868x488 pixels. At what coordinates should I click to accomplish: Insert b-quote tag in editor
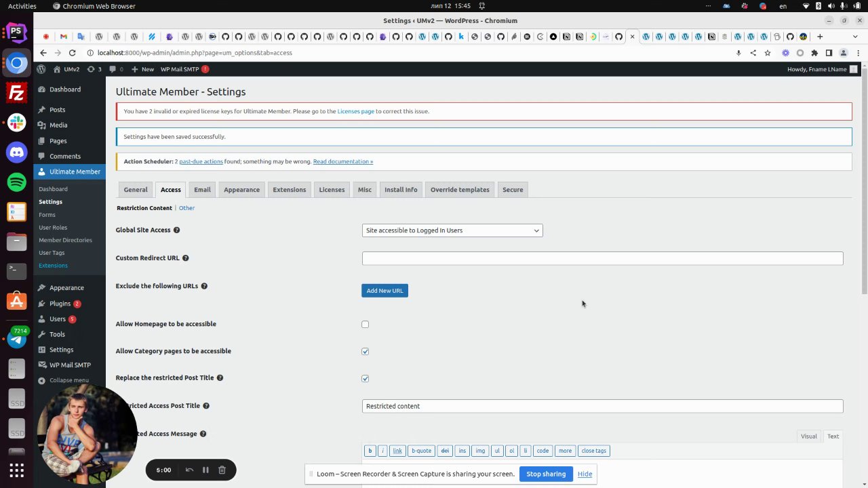pos(421,451)
